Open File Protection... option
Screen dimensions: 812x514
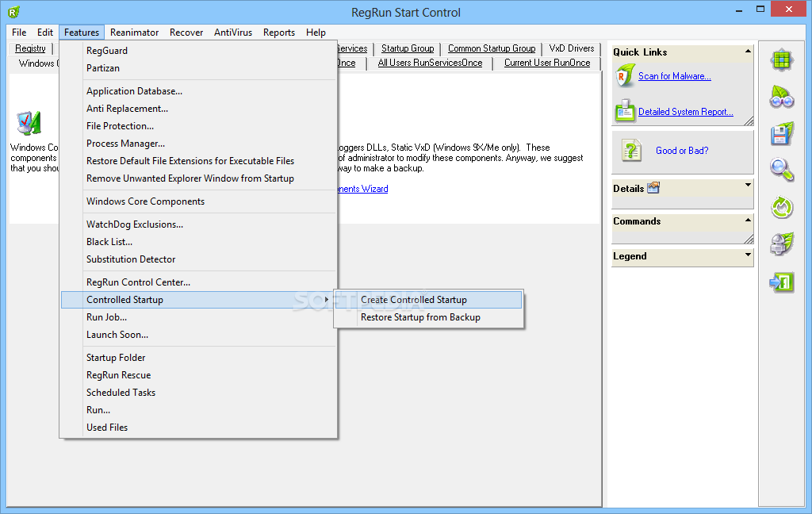pos(199,126)
